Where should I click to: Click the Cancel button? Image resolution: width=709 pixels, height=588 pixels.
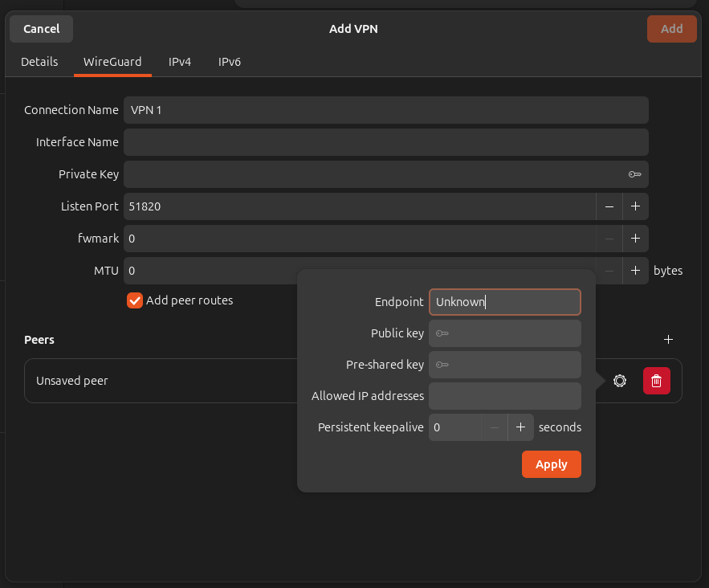pos(41,29)
